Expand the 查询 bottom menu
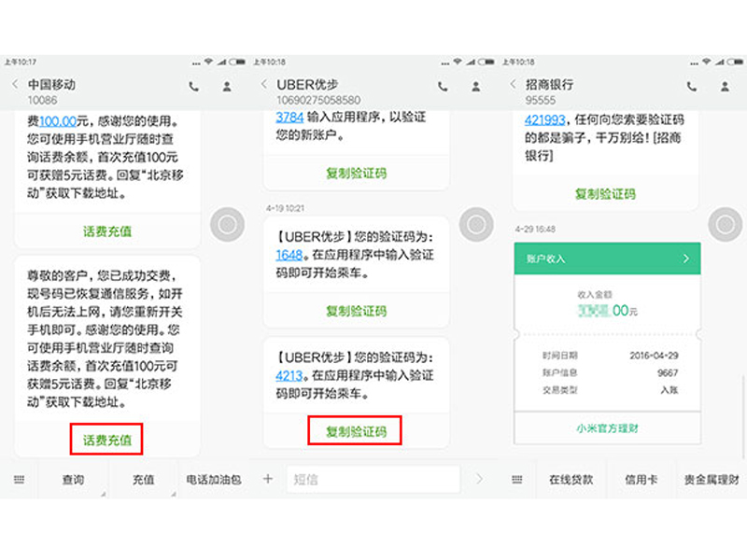 click(x=74, y=480)
